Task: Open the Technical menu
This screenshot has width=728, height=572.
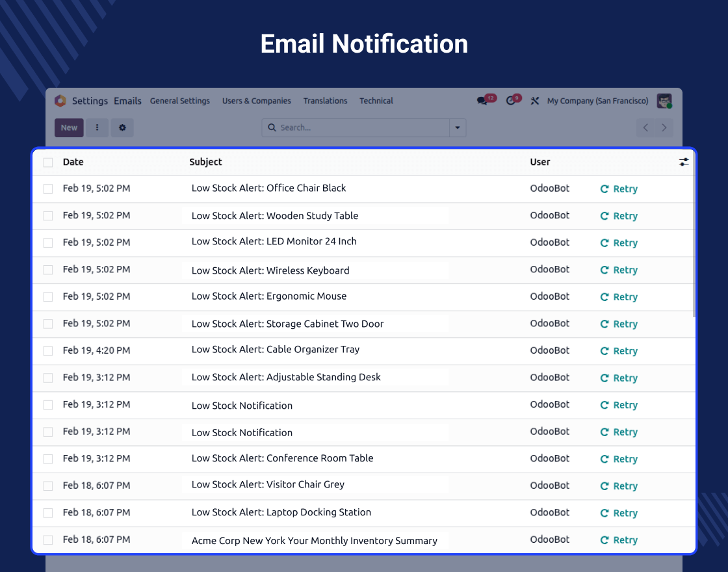Action: [x=376, y=101]
